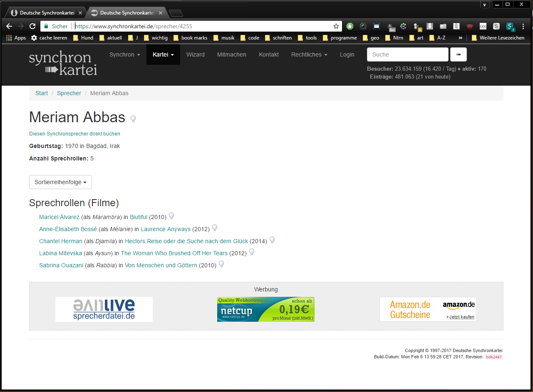This screenshot has height=392, width=533.
Task: Open the netcup webhosting ad banner
Action: [266, 309]
